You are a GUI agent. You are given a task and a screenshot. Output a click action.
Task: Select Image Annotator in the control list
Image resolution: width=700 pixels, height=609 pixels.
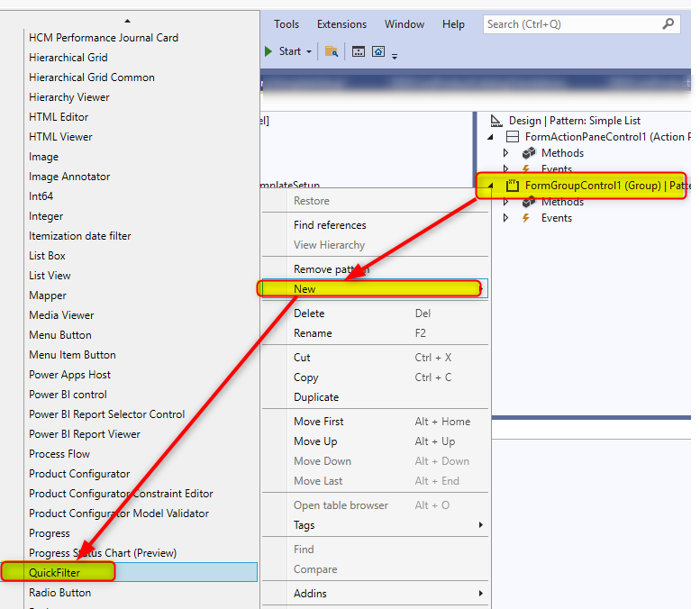[69, 177]
